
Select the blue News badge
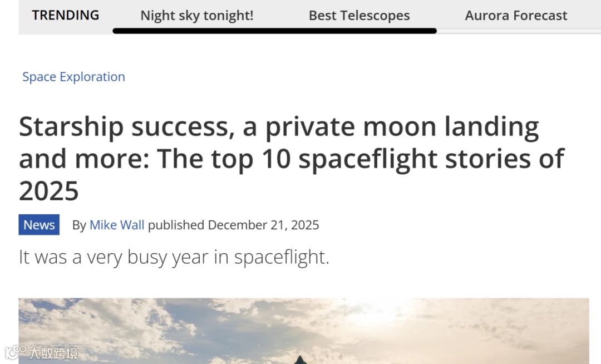(39, 225)
